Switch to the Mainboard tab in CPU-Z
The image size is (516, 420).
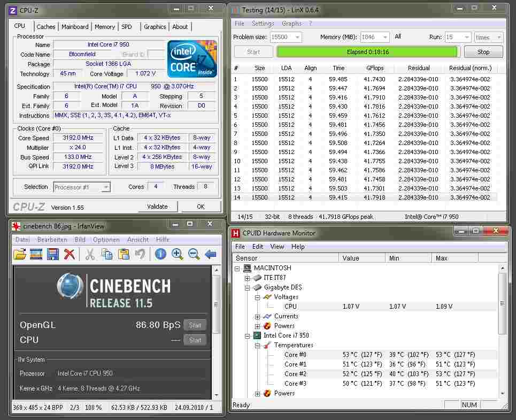(x=75, y=27)
